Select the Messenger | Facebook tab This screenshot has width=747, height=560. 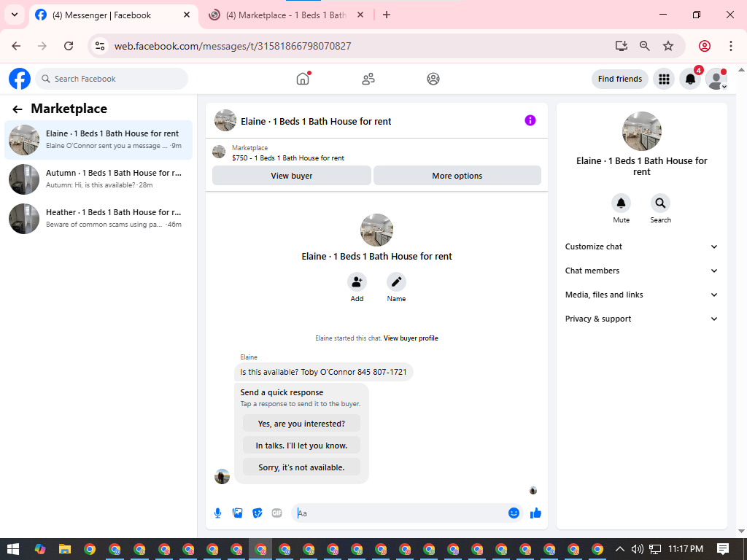click(x=101, y=15)
